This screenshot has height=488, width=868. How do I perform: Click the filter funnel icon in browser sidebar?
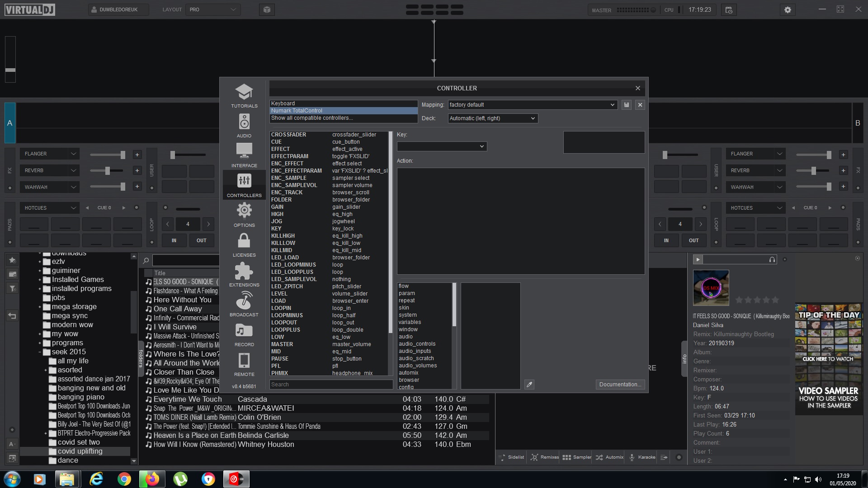point(12,288)
